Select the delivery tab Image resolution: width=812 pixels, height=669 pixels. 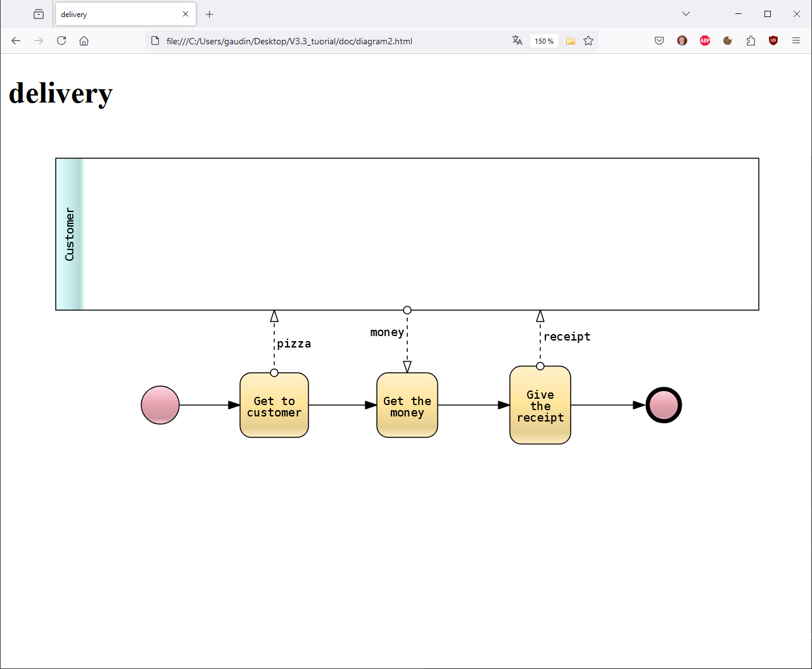click(114, 14)
